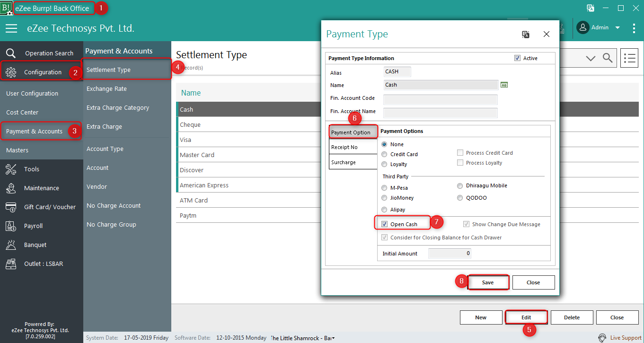644x343 pixels.
Task: Select the M-Pesa third party radio
Action: 384,188
